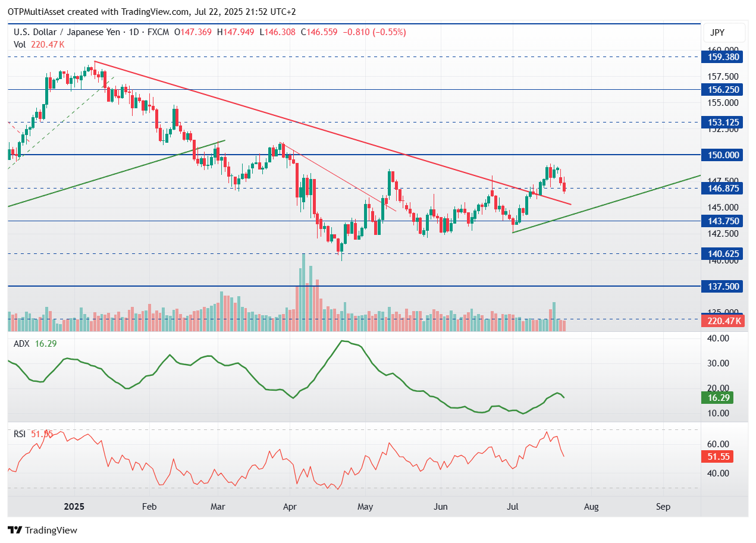Viewport: 756px width, 543px height.
Task: Click the JPY currency button
Action: coord(723,32)
